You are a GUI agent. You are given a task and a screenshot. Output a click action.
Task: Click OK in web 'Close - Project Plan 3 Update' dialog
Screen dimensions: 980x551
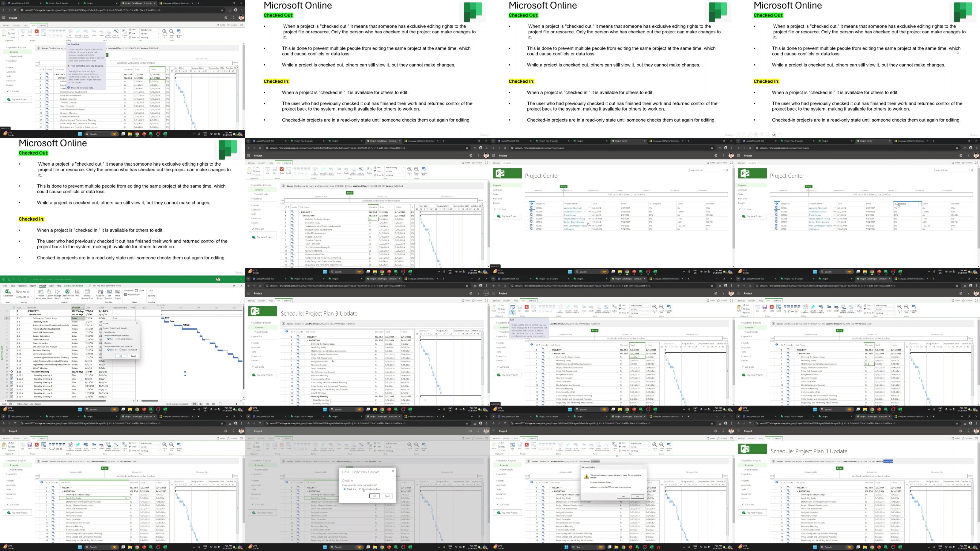tap(374, 496)
